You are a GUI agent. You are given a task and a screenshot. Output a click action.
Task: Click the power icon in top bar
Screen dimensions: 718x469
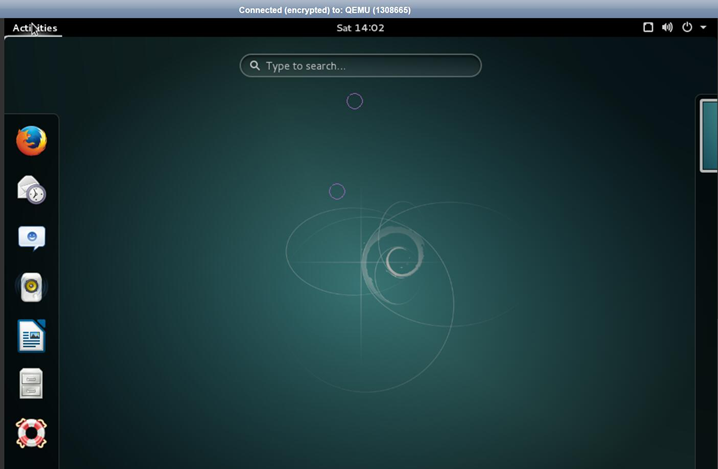coord(687,27)
